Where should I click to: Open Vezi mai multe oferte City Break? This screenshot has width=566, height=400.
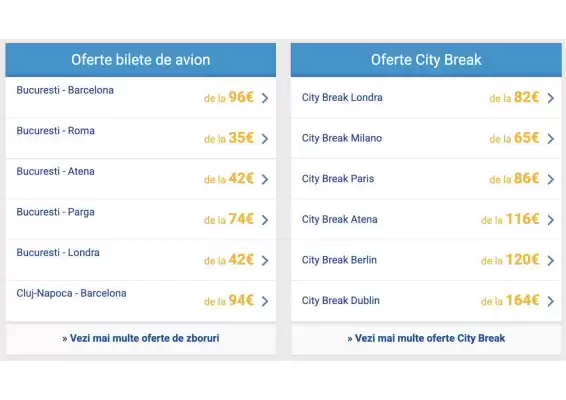tap(426, 339)
